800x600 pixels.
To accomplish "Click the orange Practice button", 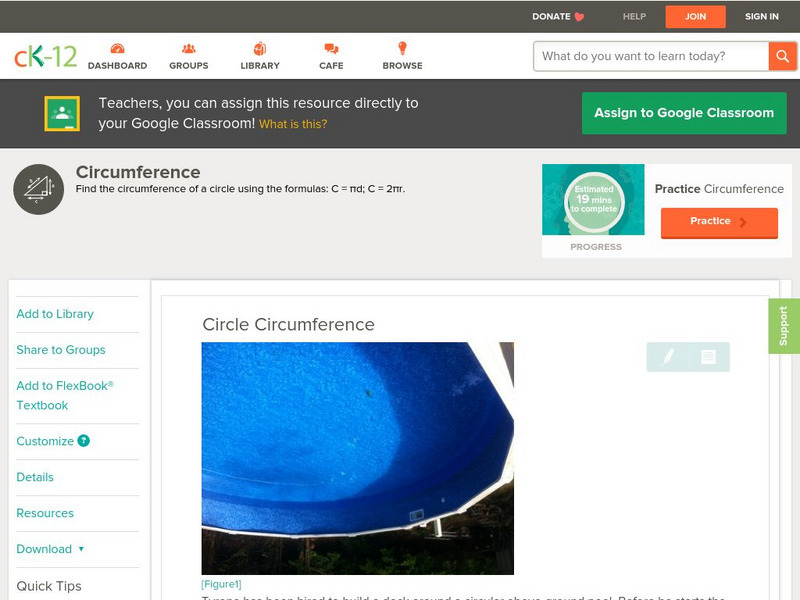I will tap(719, 222).
